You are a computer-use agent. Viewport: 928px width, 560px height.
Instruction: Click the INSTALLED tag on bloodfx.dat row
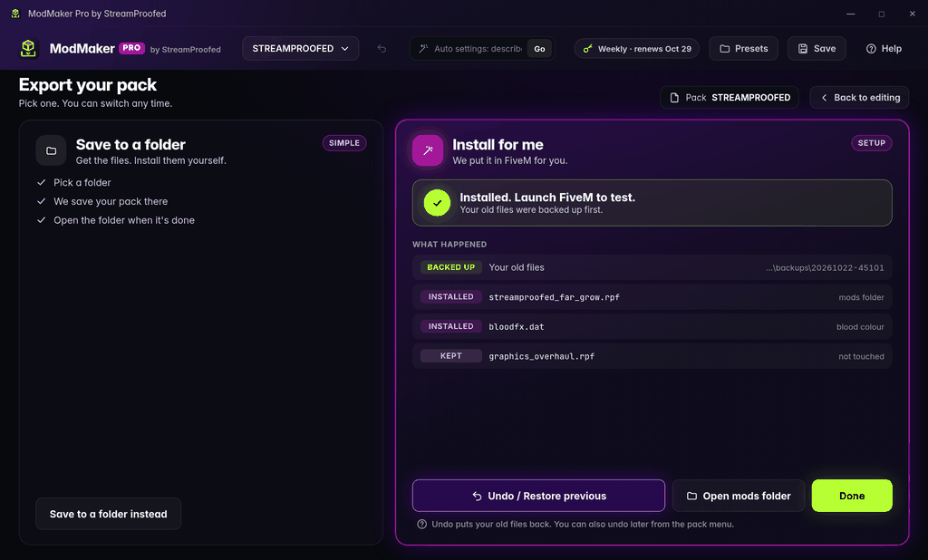(x=451, y=326)
